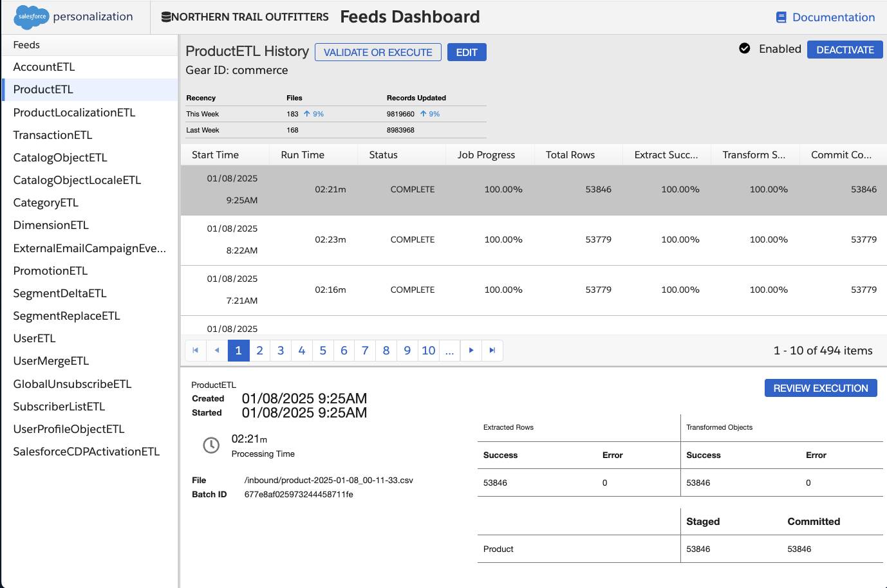Sort by Job Progress column header
Image resolution: width=887 pixels, height=588 pixels.
coord(490,154)
